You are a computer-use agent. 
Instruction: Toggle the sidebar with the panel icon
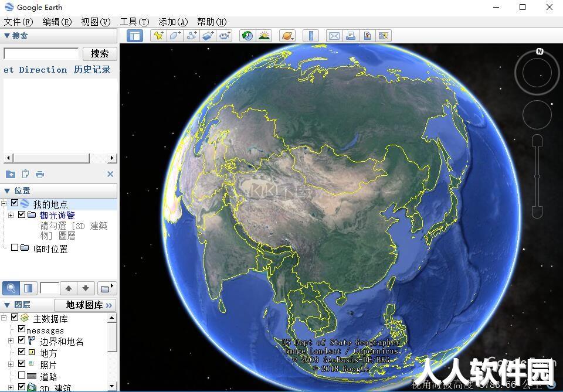(x=135, y=36)
